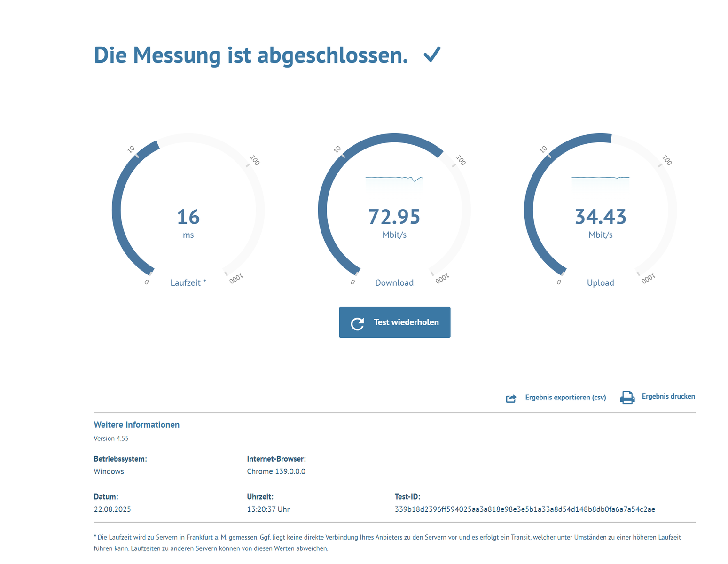Click the date 22.08.2025
The width and height of the screenshot is (728, 564).
[112, 509]
